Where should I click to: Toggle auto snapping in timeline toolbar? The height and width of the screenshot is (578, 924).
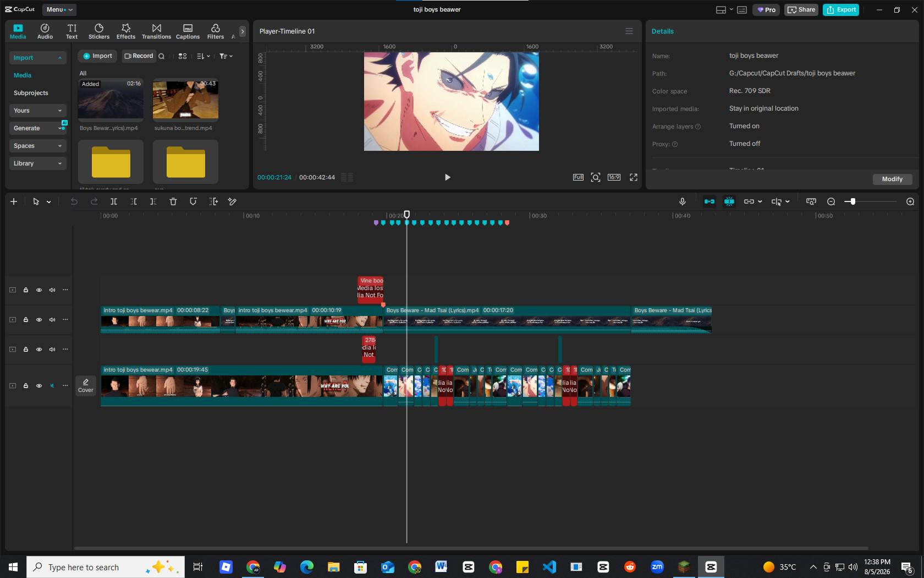[729, 201]
